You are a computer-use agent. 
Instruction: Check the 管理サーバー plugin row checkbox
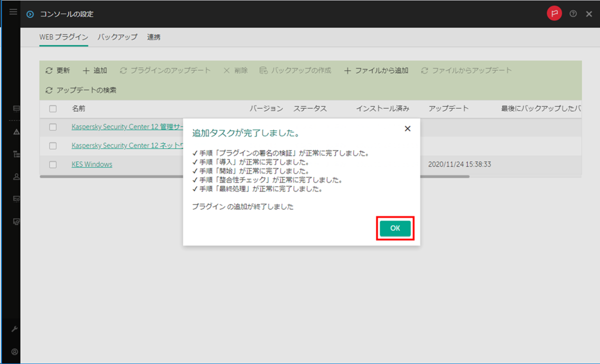(x=52, y=126)
